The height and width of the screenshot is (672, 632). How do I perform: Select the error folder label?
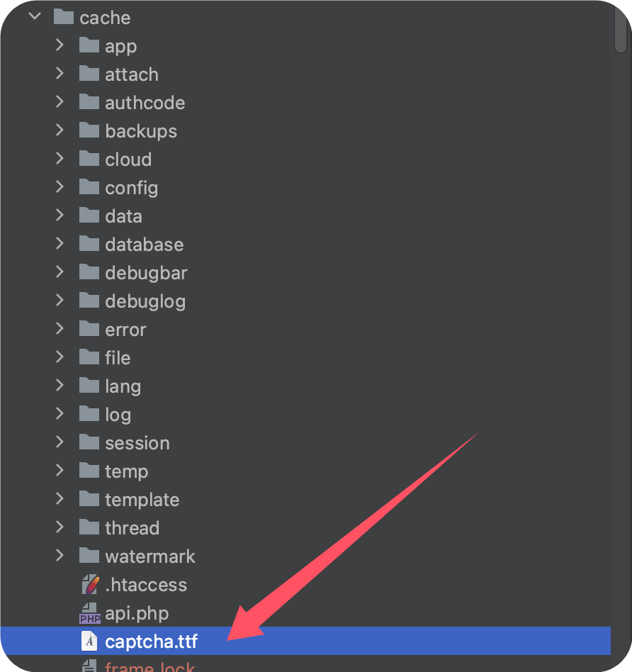click(x=125, y=330)
